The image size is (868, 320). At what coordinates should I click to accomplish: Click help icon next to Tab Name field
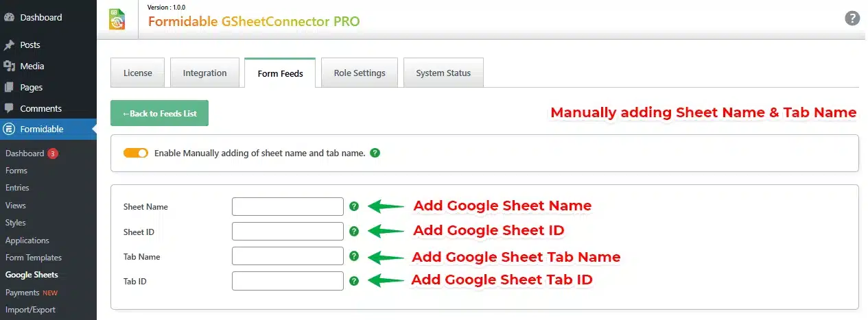354,256
